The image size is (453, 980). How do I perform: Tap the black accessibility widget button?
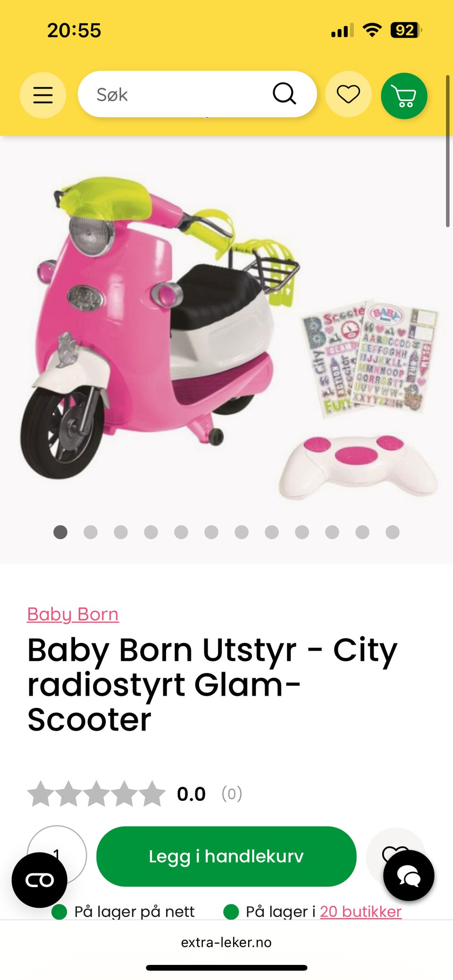point(40,880)
